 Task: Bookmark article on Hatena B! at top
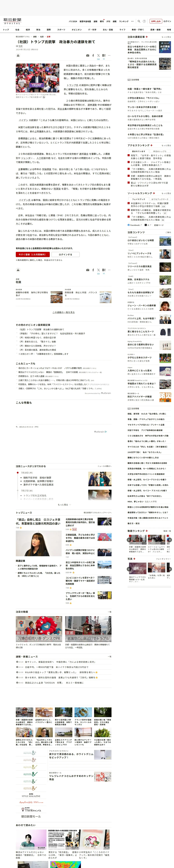pyautogui.click(x=104, y=56)
